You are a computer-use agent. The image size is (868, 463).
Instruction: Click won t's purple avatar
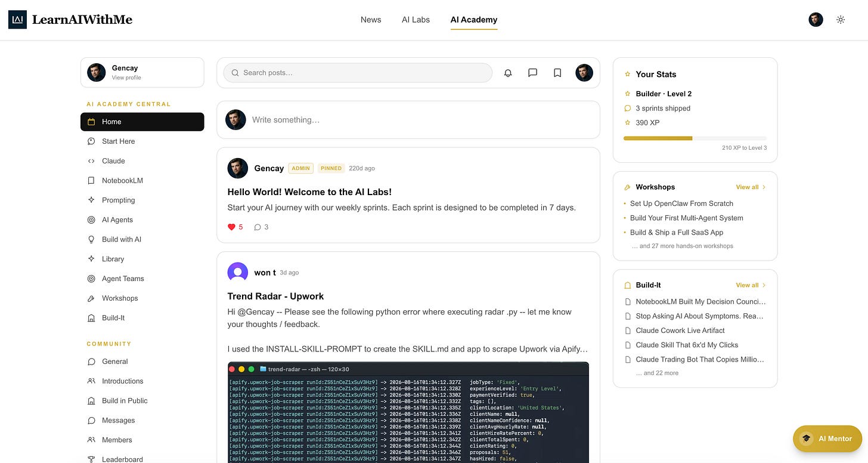coord(238,272)
